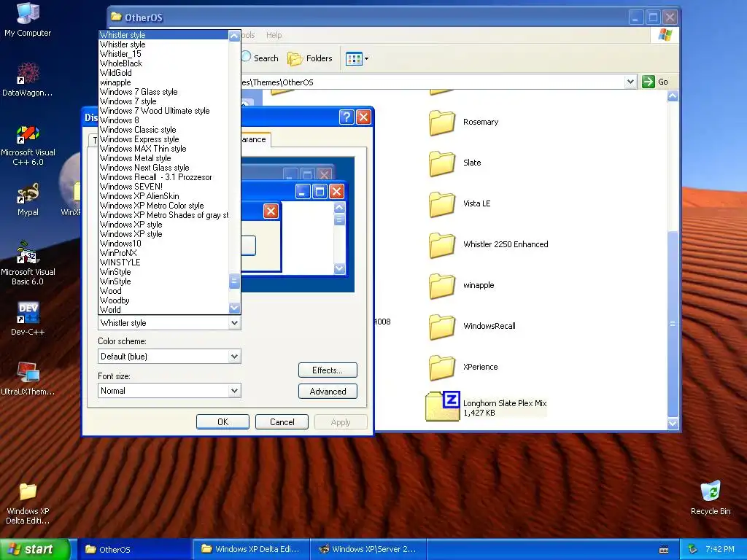
Task: Choose Windows Express style
Action: (x=163, y=139)
